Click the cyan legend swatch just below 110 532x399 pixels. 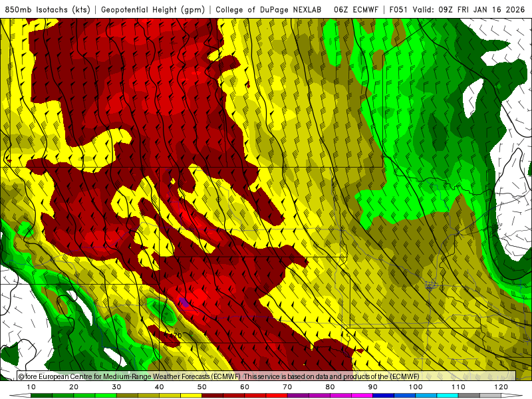coord(448,396)
